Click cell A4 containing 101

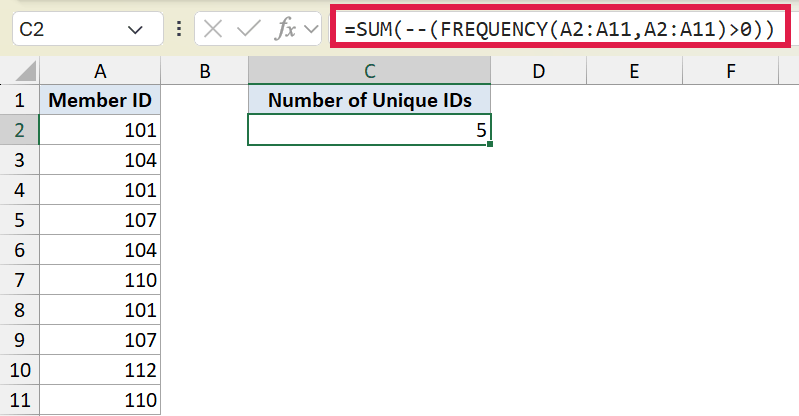pyautogui.click(x=100, y=190)
